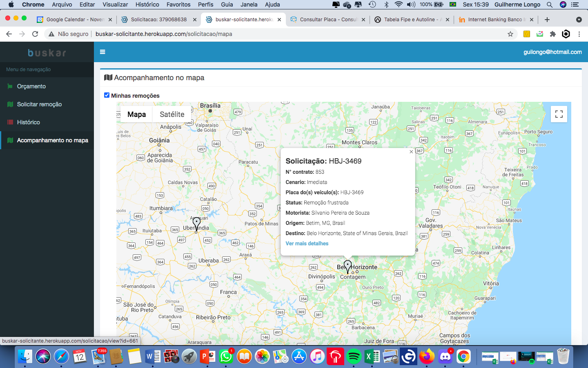
Task: Open the volume control in menu bar
Action: [x=411, y=4]
